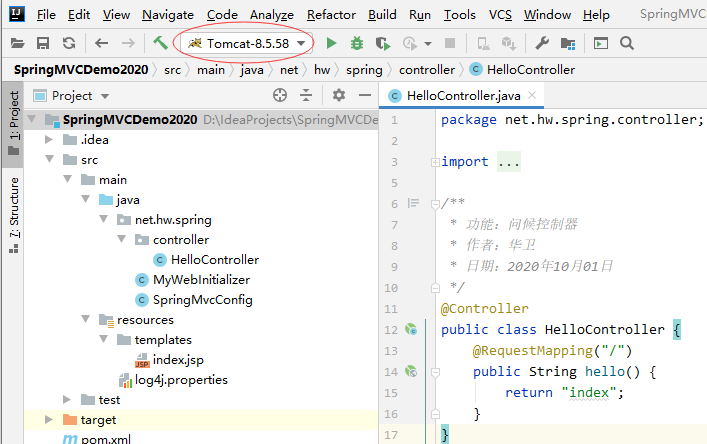Screen dimensions: 707x444
Task: Open the Refactor menu
Action: click(x=331, y=14)
